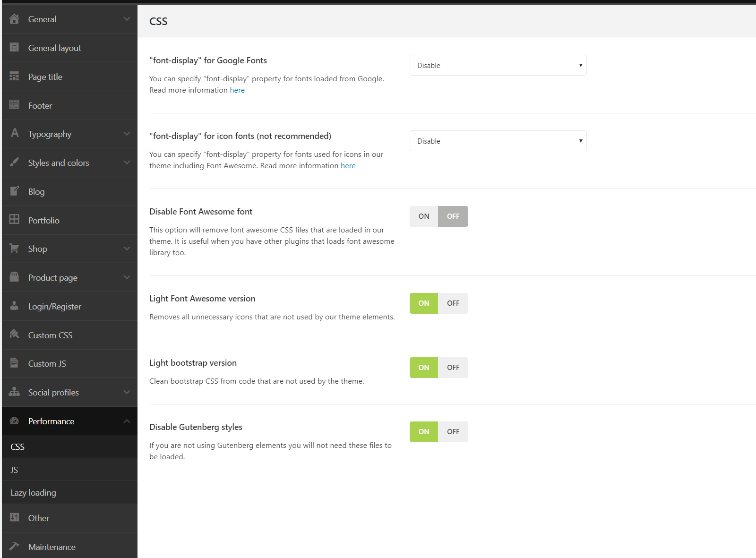The image size is (756, 558).
Task: Expand the General section chevron
Action: (127, 19)
